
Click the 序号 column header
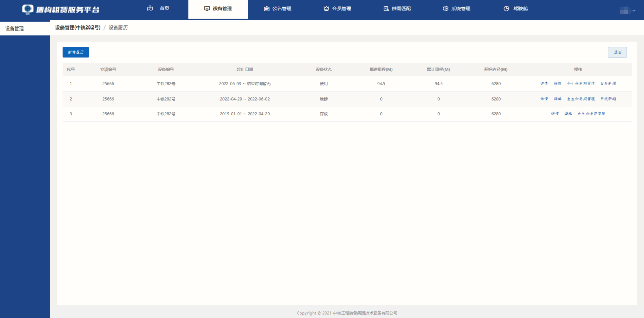[71, 69]
